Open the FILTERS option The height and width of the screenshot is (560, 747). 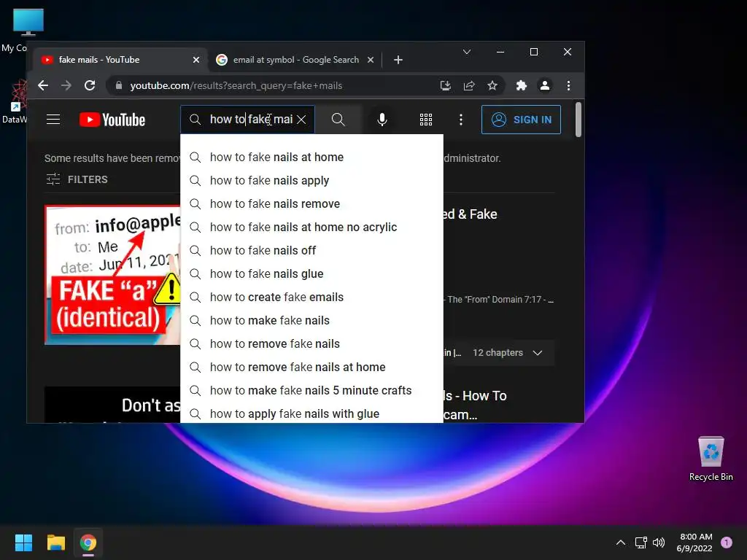tap(77, 179)
